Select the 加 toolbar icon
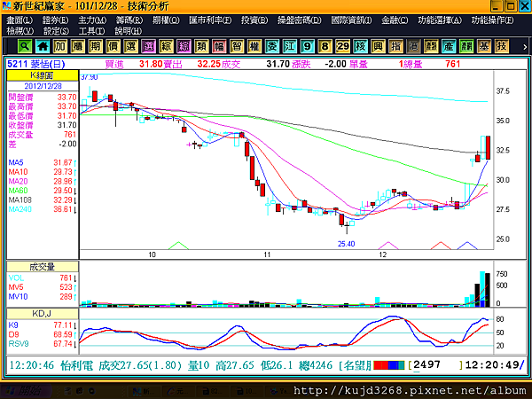The width and height of the screenshot is (532, 399). (x=60, y=46)
